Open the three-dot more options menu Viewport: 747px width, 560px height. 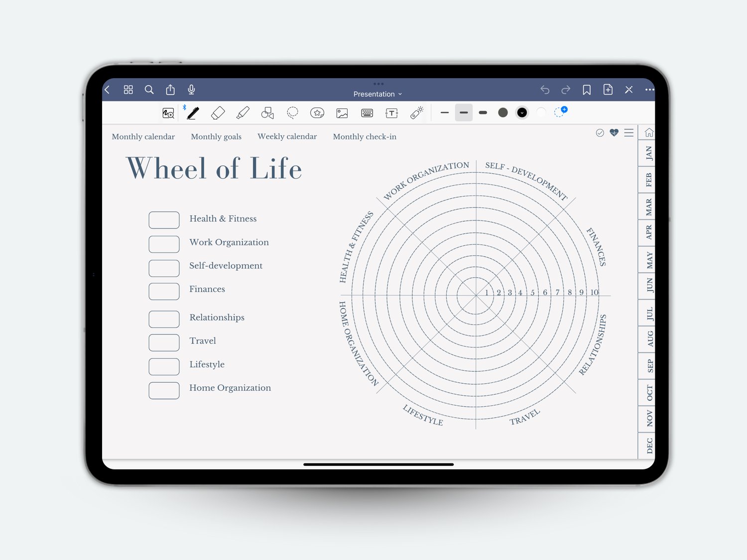tap(649, 90)
